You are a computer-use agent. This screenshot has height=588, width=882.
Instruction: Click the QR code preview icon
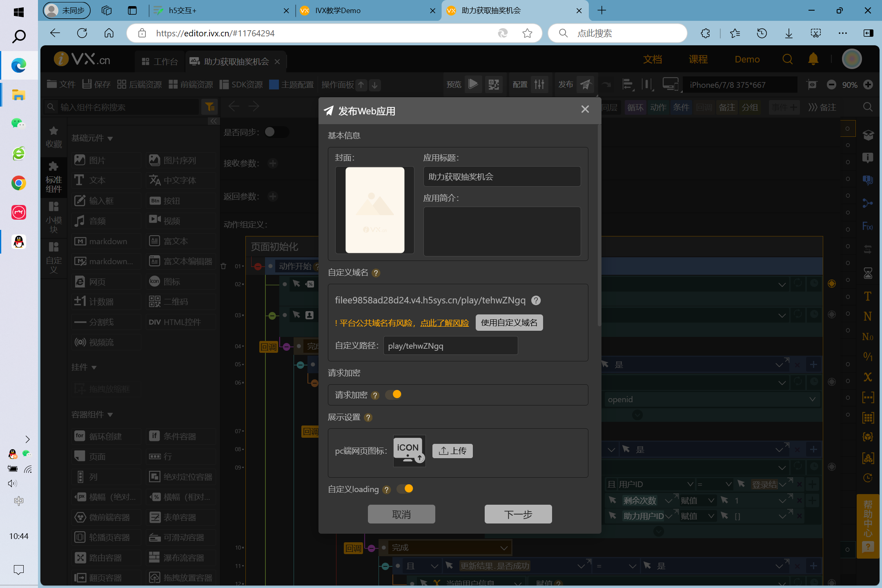(x=493, y=85)
